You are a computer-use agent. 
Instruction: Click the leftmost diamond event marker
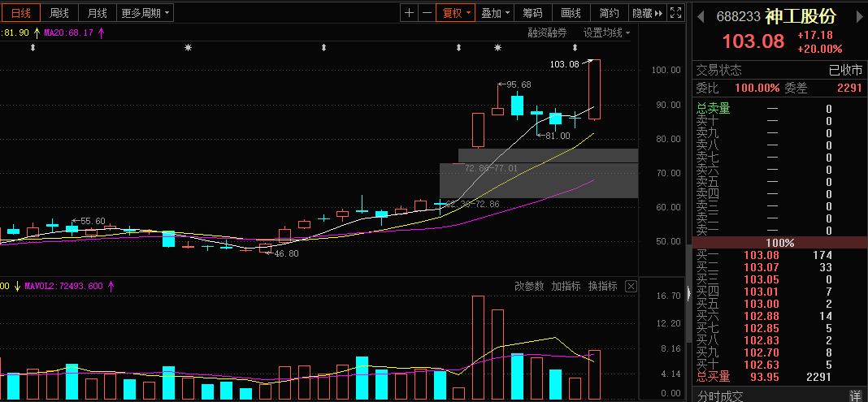pyautogui.click(x=33, y=48)
